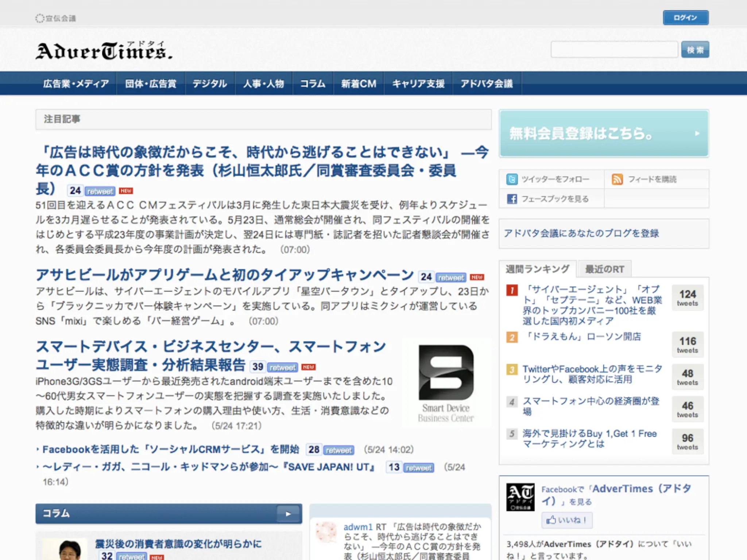Open スマートデバイス・ビジネスセンター headline

(x=211, y=355)
